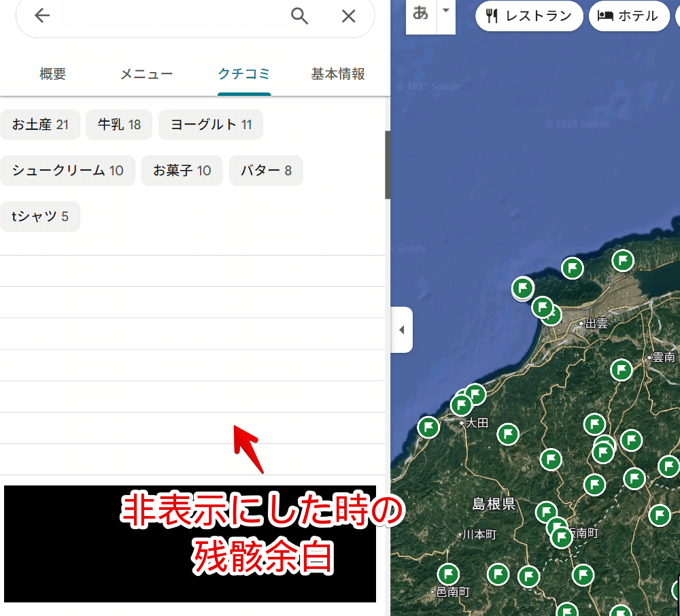
Task: Filter reviews by 牛乳 18 chip
Action: point(119,125)
